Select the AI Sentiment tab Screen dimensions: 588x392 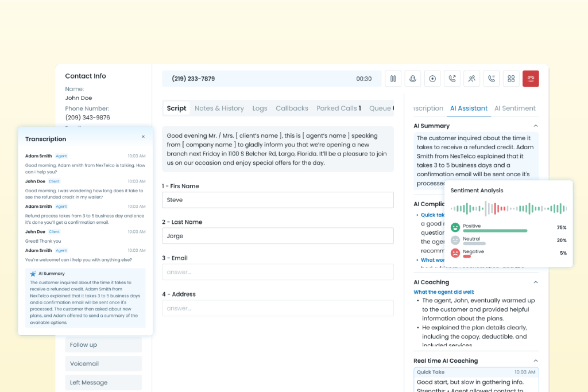tap(514, 108)
